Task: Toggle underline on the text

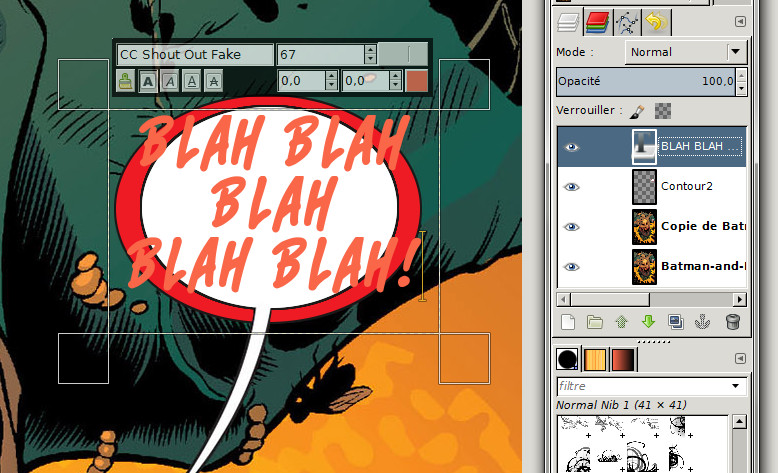Action: [x=192, y=81]
